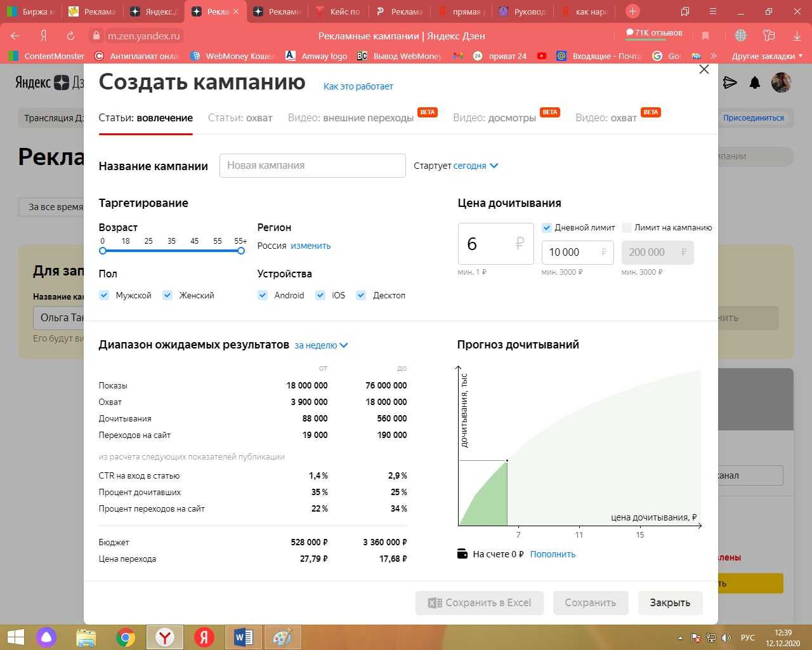This screenshot has height=650, width=812.
Task: Click the Пополнить account link
Action: tap(553, 554)
